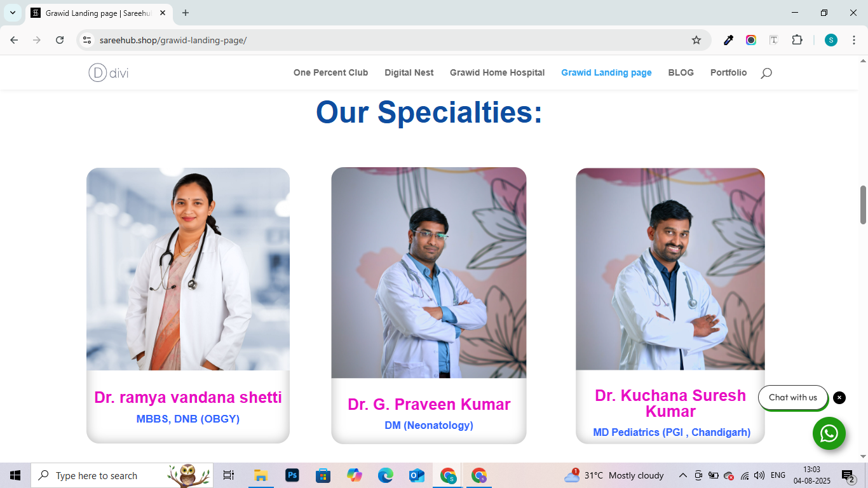
Task: Show hidden system tray icons chevron
Action: [x=683, y=475]
